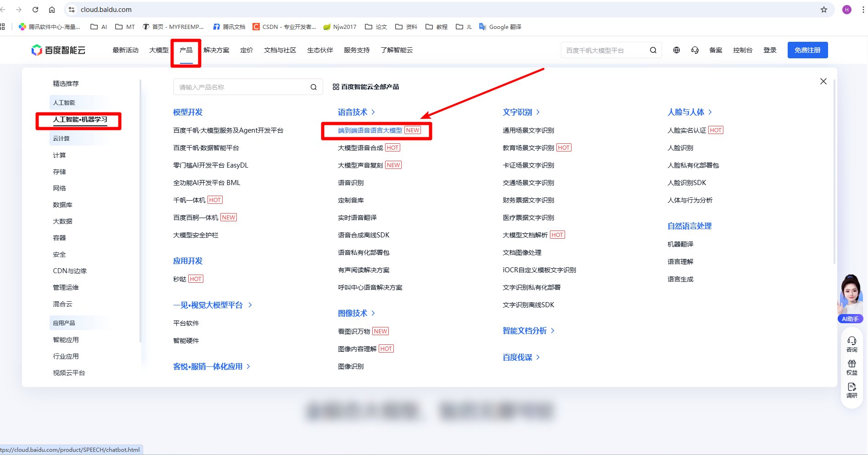Open the language globe icon
Screen dimensions: 868x455
point(677,50)
